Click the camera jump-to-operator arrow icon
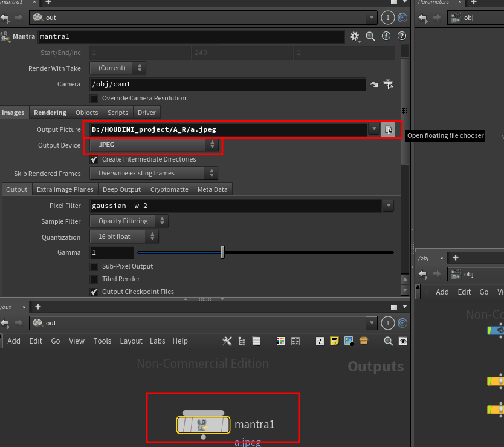 coord(374,85)
